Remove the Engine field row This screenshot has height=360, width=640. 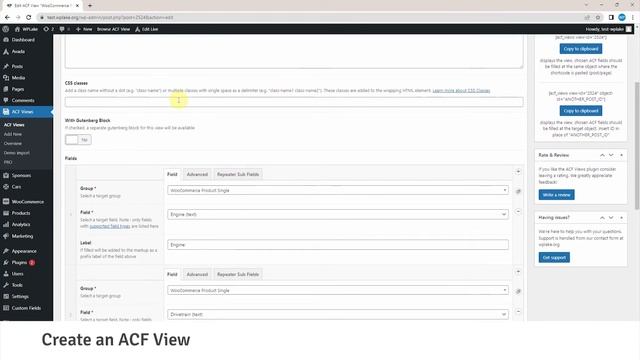pyautogui.click(x=518, y=211)
